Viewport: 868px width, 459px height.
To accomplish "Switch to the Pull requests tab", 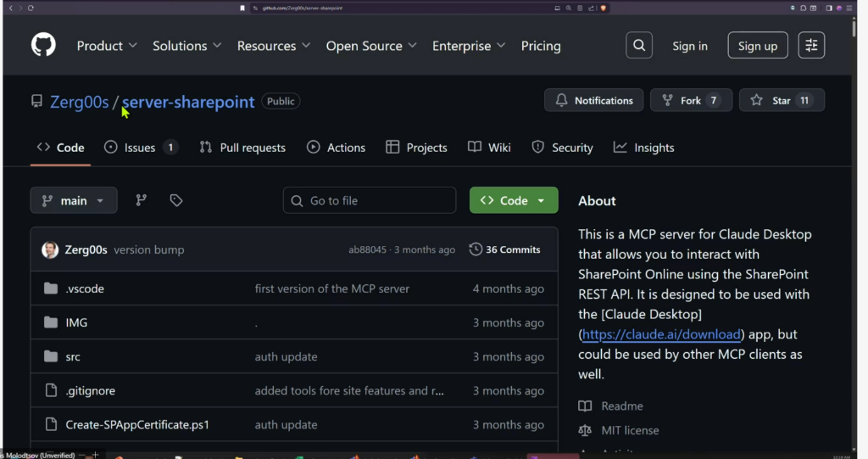I will pyautogui.click(x=242, y=148).
